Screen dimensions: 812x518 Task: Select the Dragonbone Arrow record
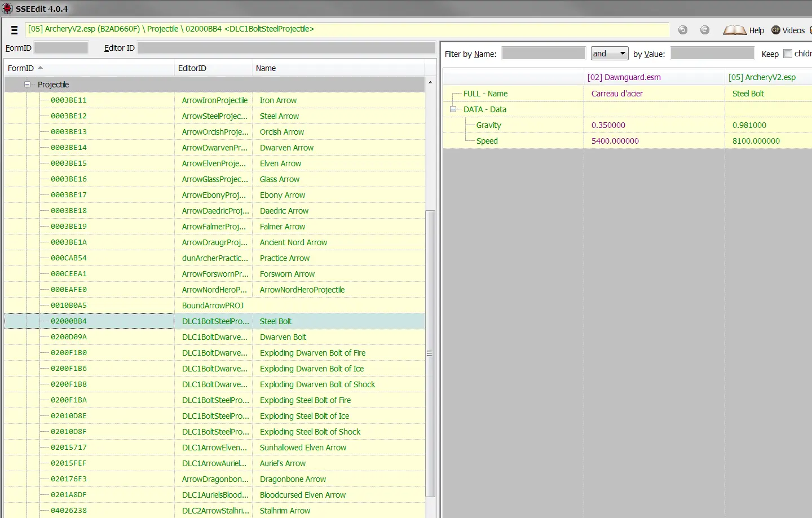coord(214,479)
